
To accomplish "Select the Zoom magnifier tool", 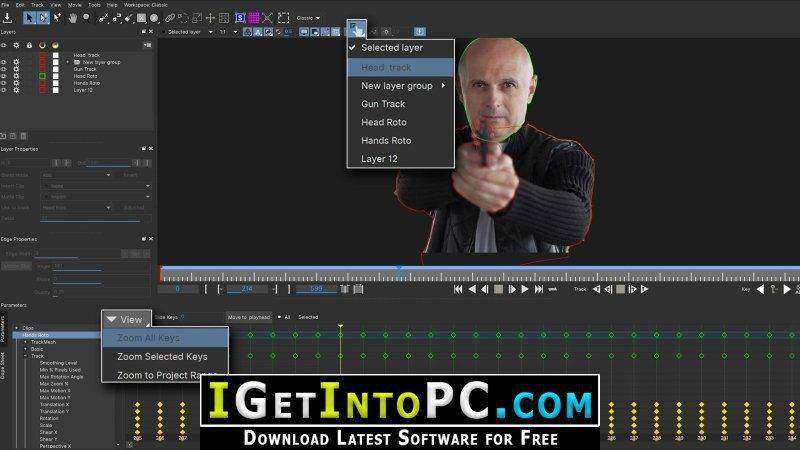I will 87,18.
